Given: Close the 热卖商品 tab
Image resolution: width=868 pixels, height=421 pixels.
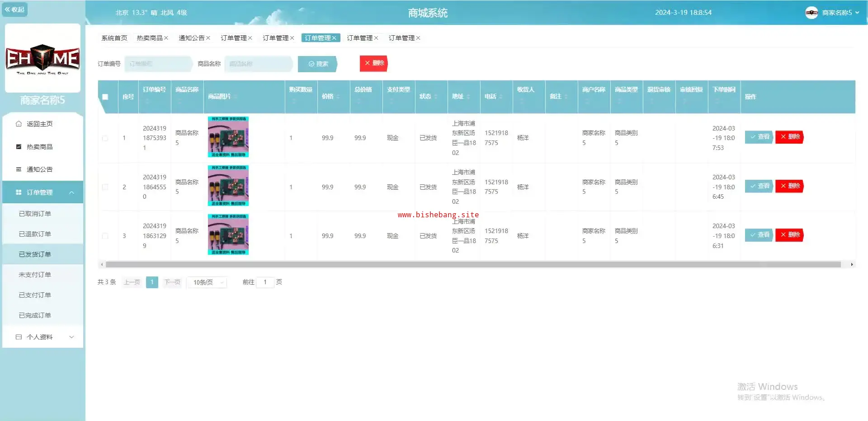Looking at the screenshot, I should click(x=166, y=38).
